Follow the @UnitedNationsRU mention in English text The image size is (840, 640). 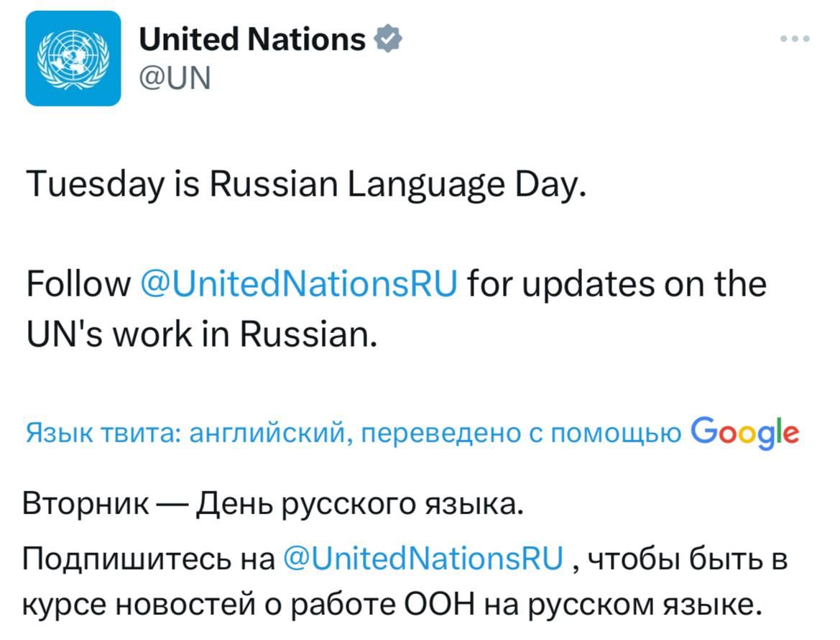click(x=299, y=283)
